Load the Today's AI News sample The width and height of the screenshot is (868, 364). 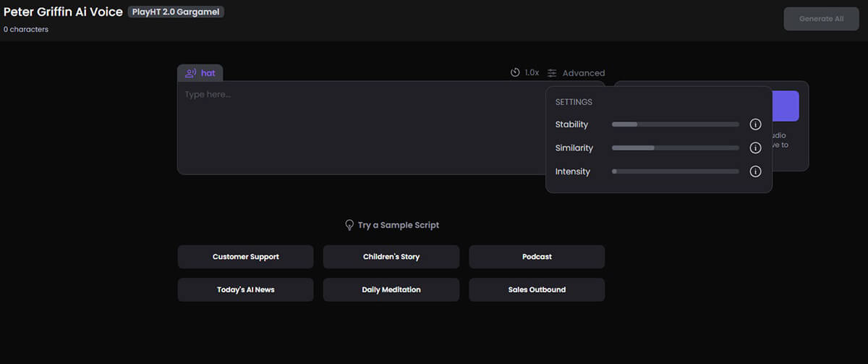(245, 290)
